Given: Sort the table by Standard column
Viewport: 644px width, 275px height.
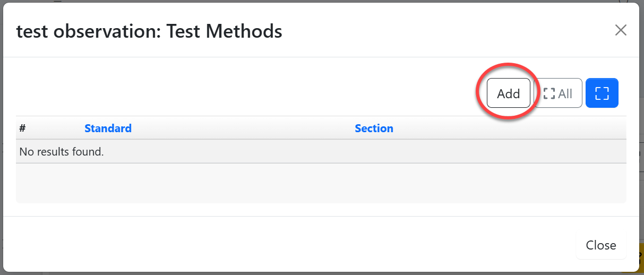Looking at the screenshot, I should pos(108,128).
